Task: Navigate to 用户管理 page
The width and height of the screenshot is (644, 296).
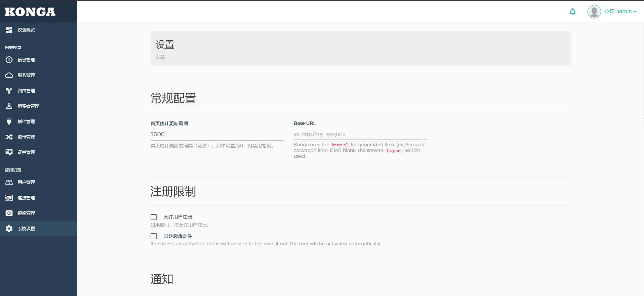Action: pos(26,182)
